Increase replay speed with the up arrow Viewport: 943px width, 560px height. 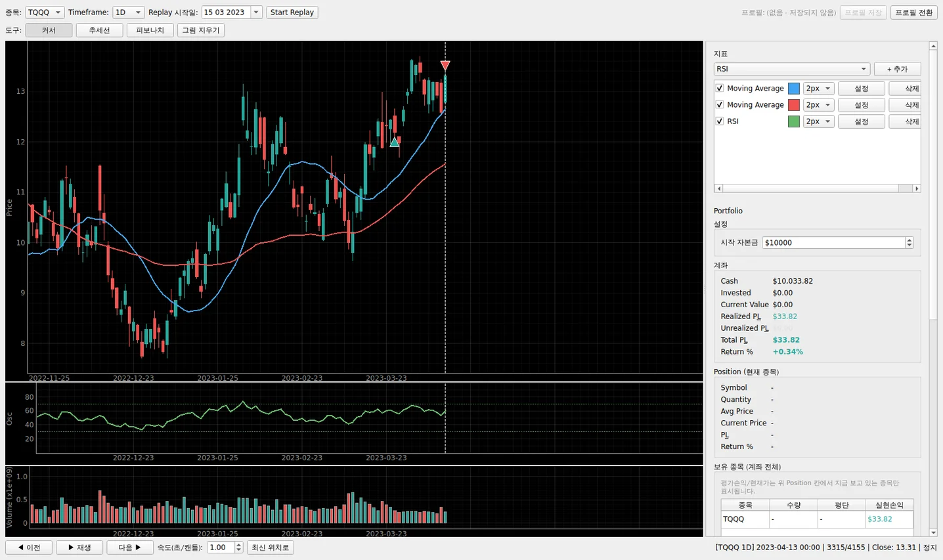(x=238, y=545)
